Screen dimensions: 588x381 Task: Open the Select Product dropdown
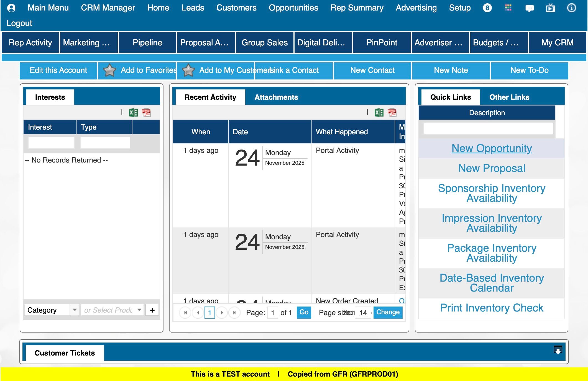[139, 310]
